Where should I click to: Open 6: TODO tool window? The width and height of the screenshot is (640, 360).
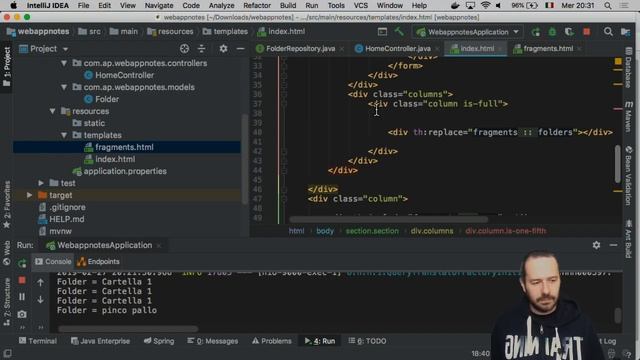coord(367,341)
